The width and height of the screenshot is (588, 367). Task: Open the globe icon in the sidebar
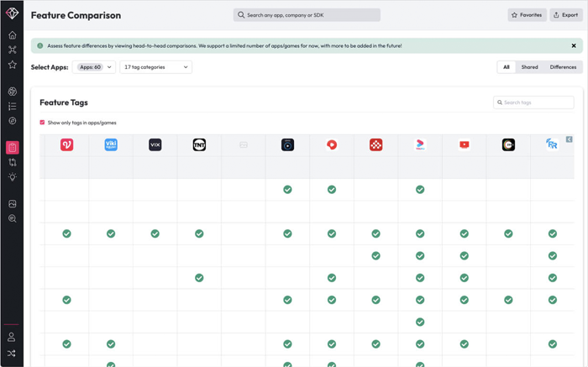pos(13,92)
